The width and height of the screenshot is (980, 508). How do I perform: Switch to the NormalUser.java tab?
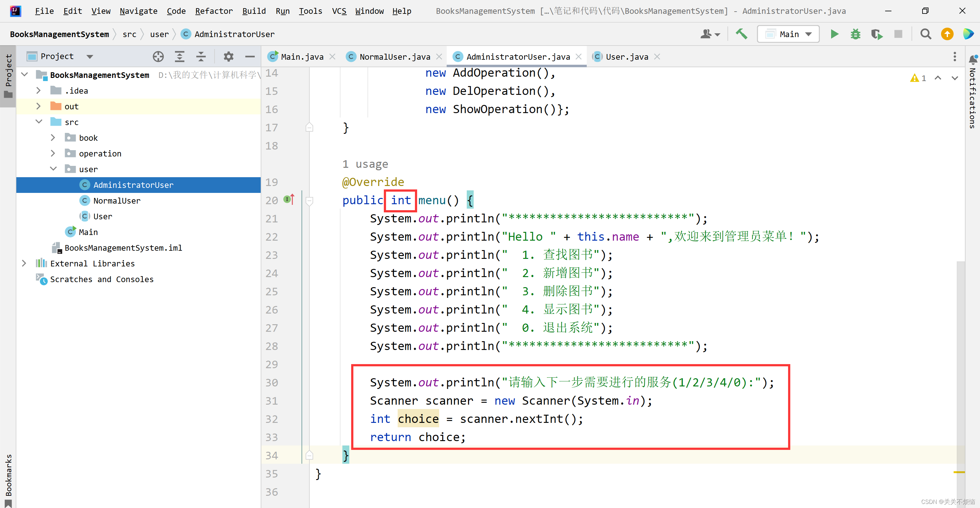tap(395, 57)
